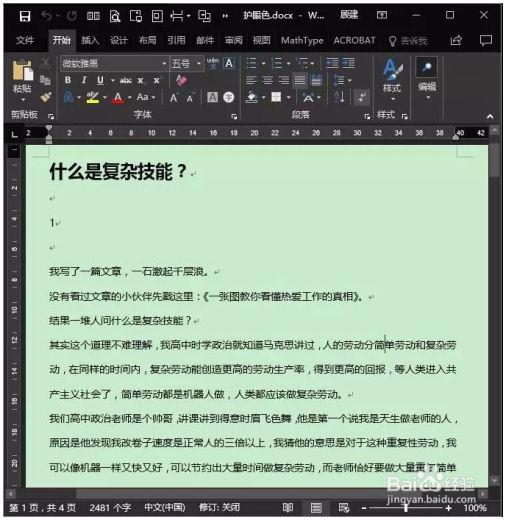Click the Save icon in quick access toolbar

click(x=25, y=16)
